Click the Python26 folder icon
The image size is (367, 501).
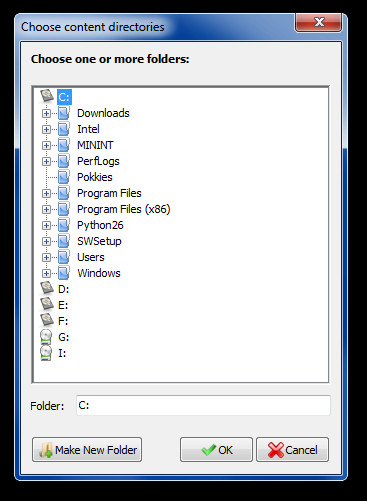(64, 225)
